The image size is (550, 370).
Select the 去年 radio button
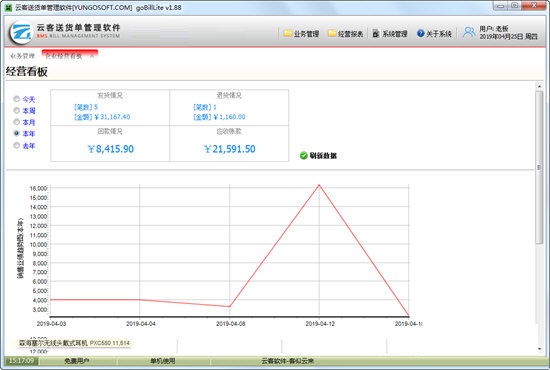tap(16, 145)
